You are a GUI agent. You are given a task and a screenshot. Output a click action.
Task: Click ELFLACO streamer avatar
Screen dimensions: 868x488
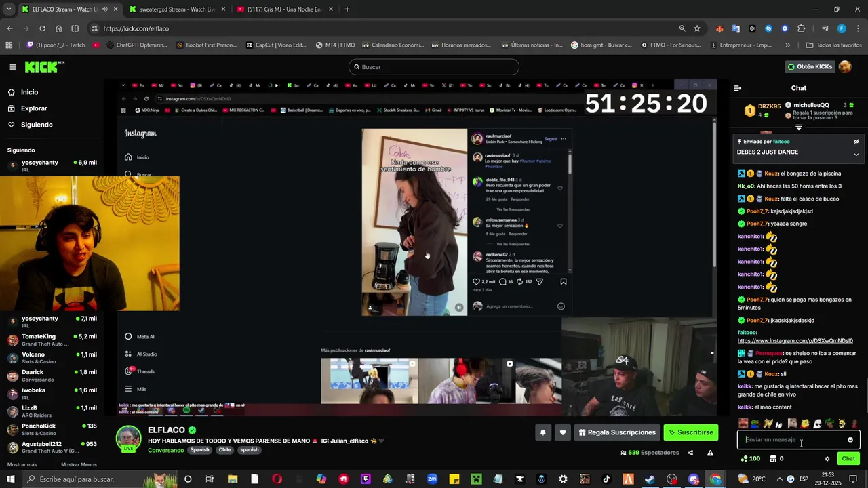(x=128, y=439)
